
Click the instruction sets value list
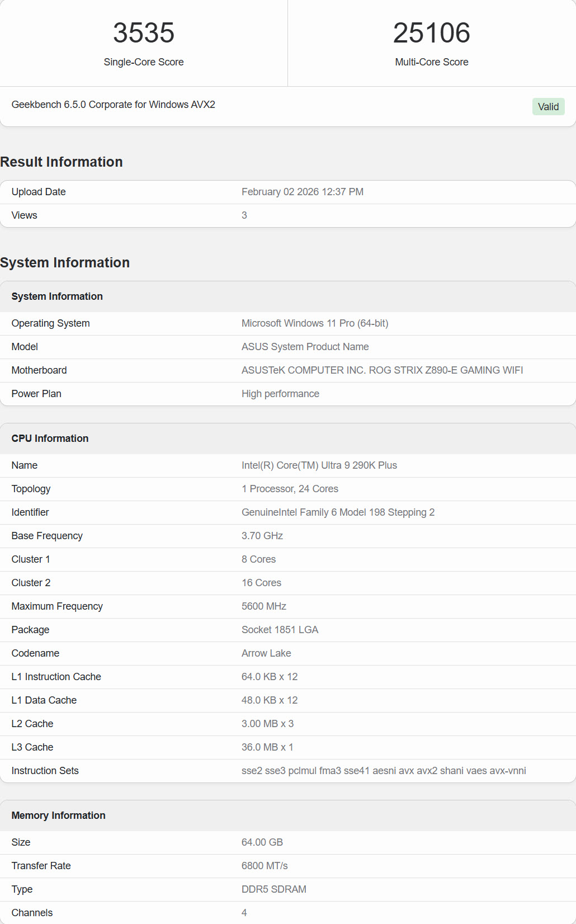click(x=383, y=771)
